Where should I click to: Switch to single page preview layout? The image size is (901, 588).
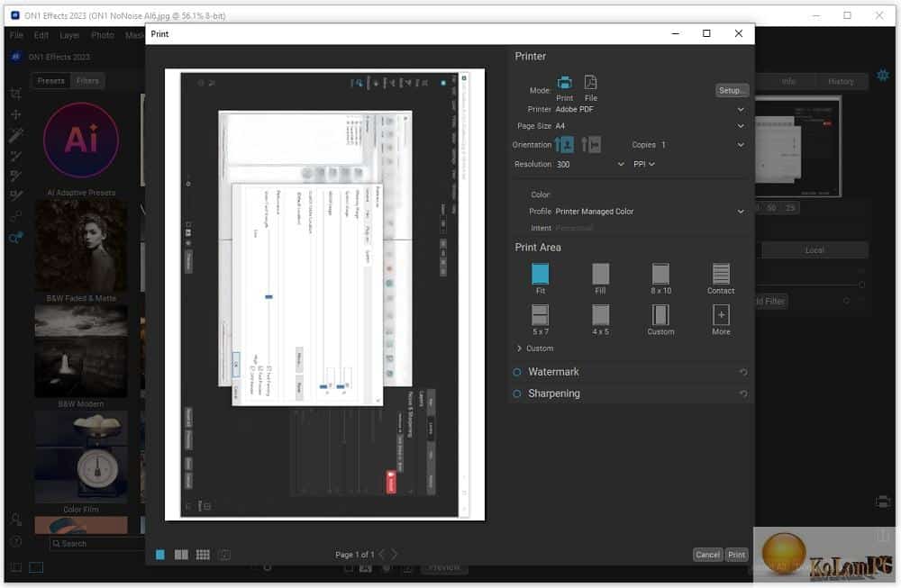pyautogui.click(x=160, y=555)
